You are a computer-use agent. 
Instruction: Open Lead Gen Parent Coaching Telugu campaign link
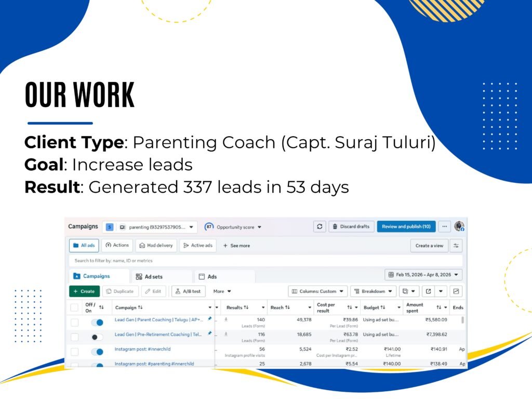pyautogui.click(x=159, y=320)
